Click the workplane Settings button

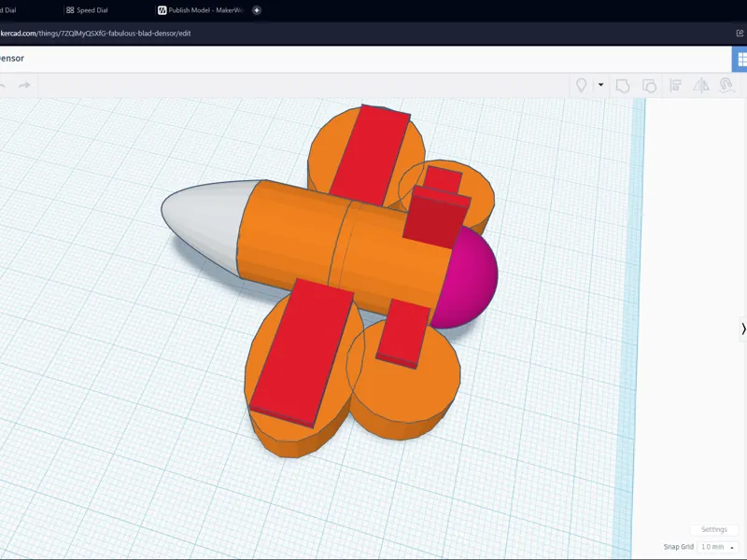[x=713, y=529]
